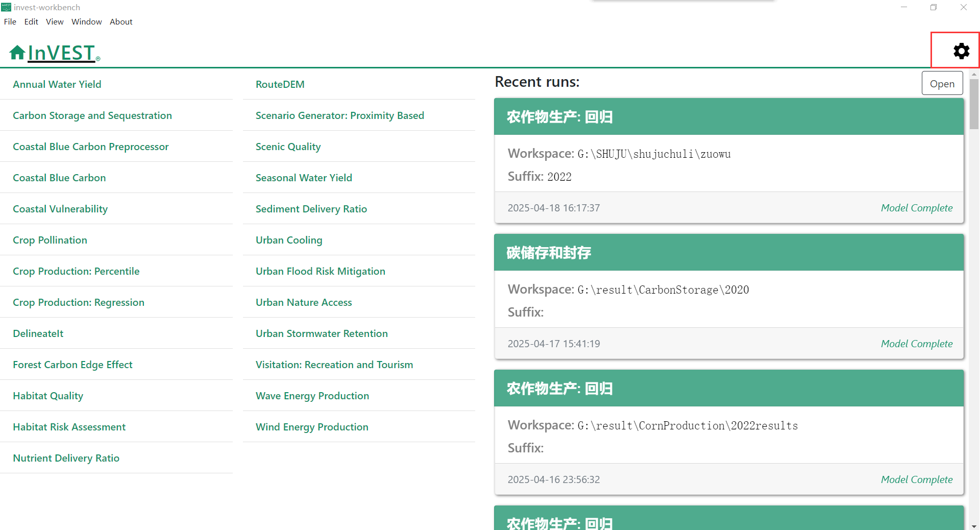This screenshot has height=530, width=980.
Task: Open the Window menu
Action: (87, 21)
